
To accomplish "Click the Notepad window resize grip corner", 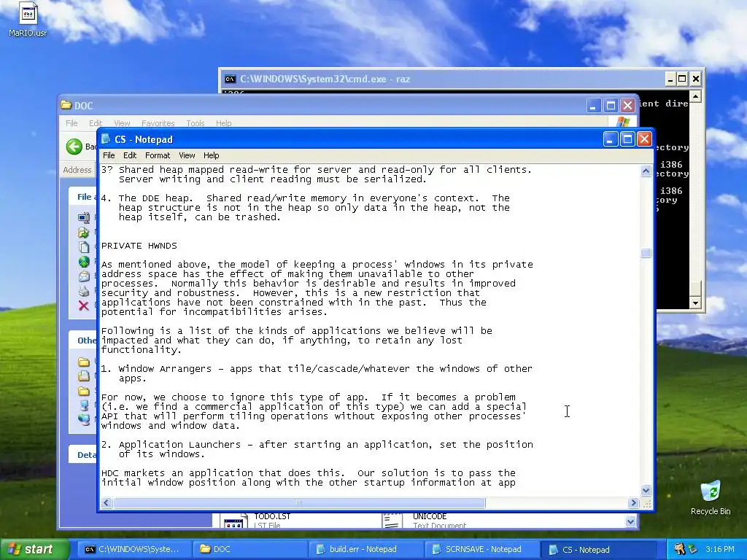I will click(x=646, y=503).
